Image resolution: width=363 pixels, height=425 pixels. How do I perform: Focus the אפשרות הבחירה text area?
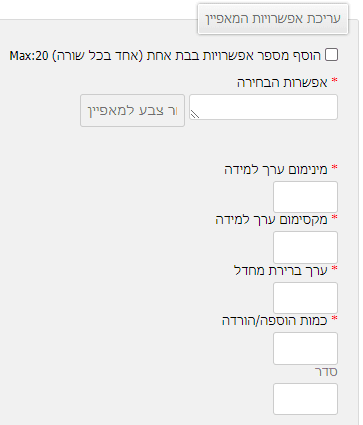(263, 107)
